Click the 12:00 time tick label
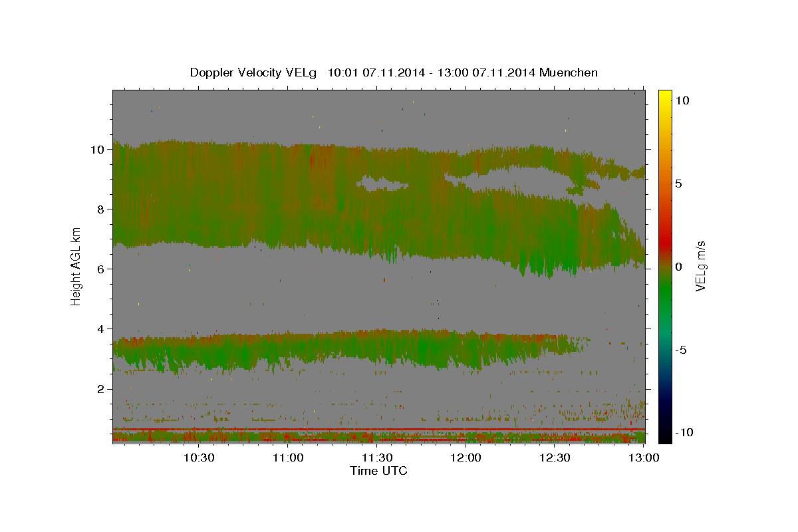The image size is (798, 532). [x=466, y=458]
